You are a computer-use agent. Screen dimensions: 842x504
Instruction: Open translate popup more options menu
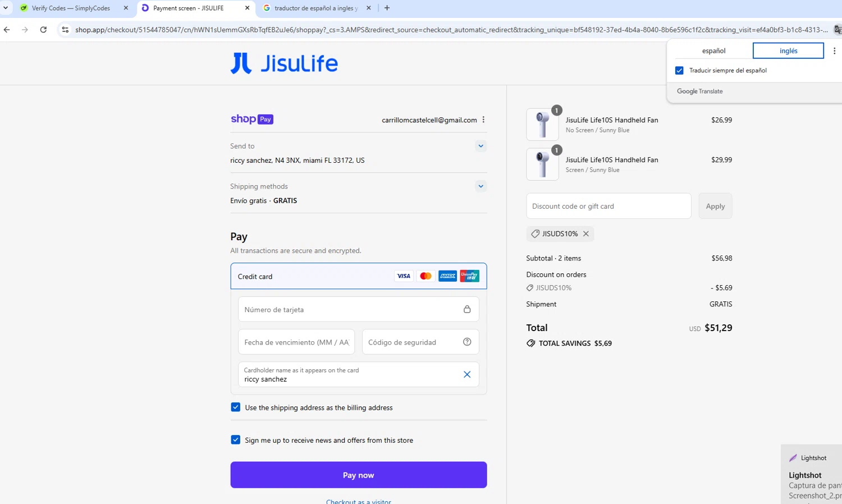[834, 51]
